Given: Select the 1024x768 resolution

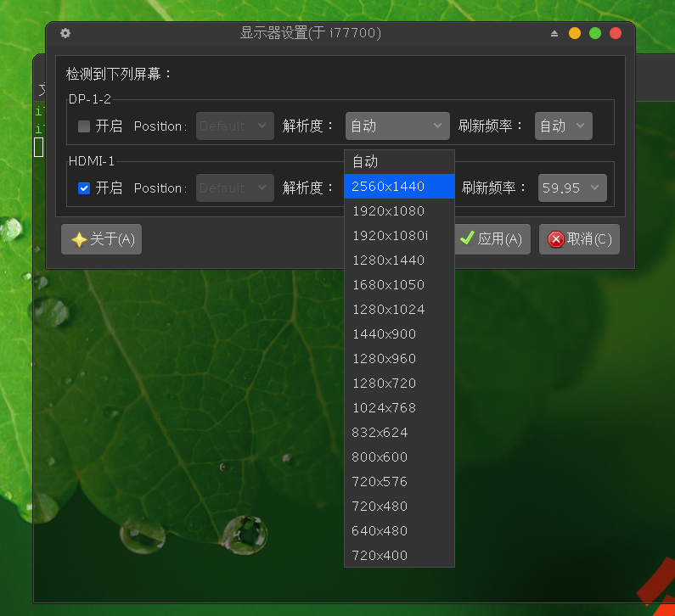Looking at the screenshot, I should point(400,408).
